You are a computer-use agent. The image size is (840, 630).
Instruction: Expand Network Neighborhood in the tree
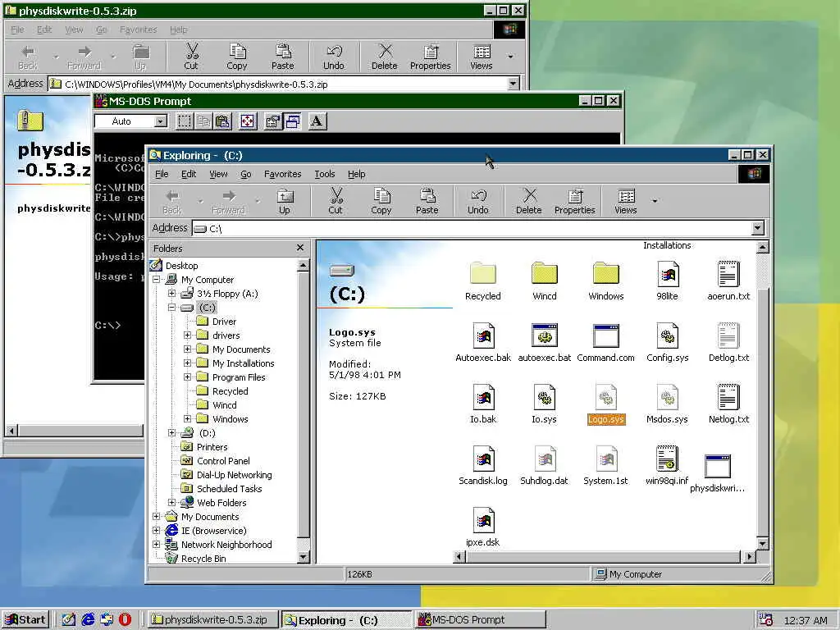(x=156, y=545)
